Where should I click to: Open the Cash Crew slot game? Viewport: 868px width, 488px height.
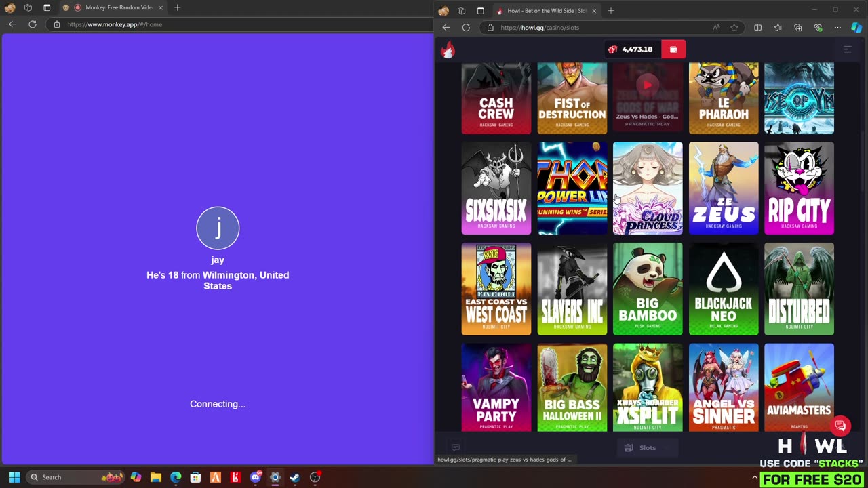(x=496, y=98)
